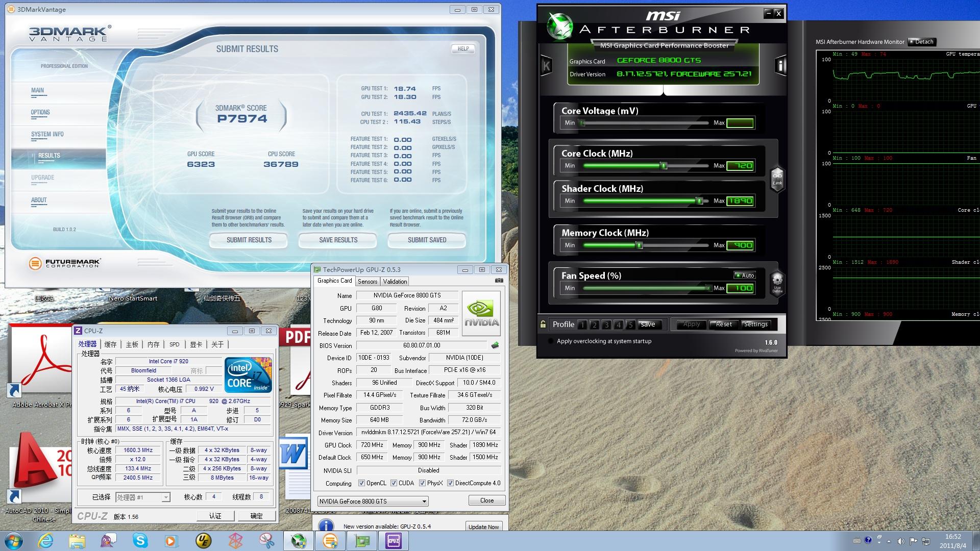Switch to CPU-Z taskbar button

pos(394,541)
